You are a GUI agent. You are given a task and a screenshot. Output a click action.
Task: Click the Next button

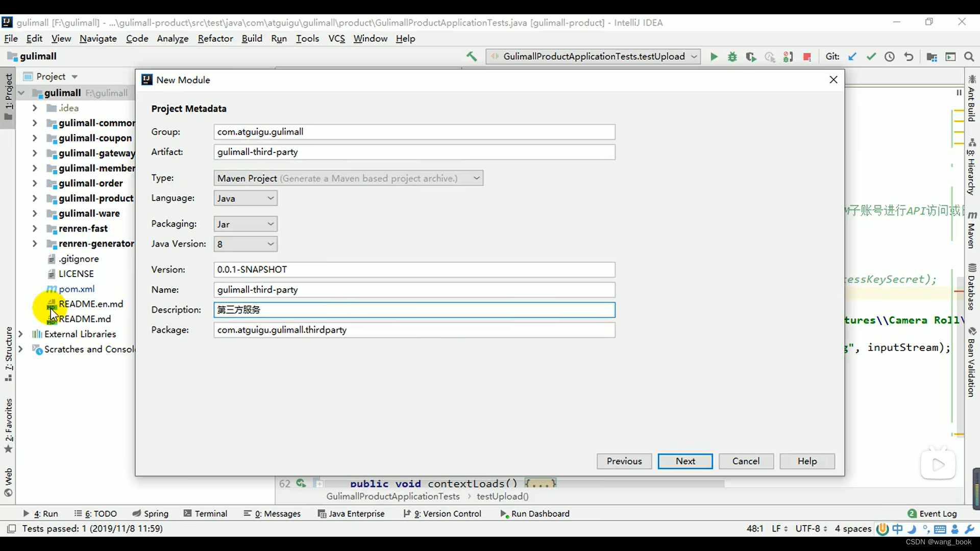(685, 461)
